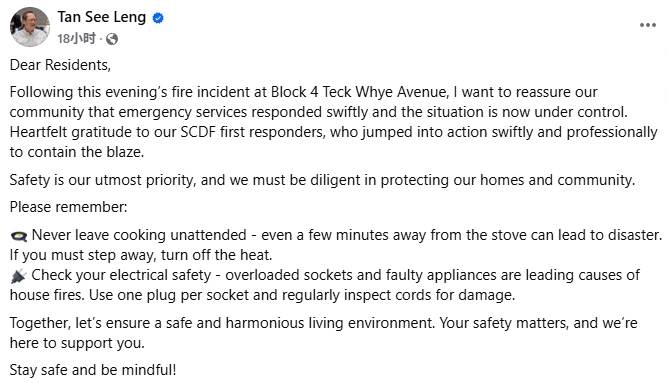
Task: Open Tan See Leng's profile picture
Action: [x=30, y=27]
